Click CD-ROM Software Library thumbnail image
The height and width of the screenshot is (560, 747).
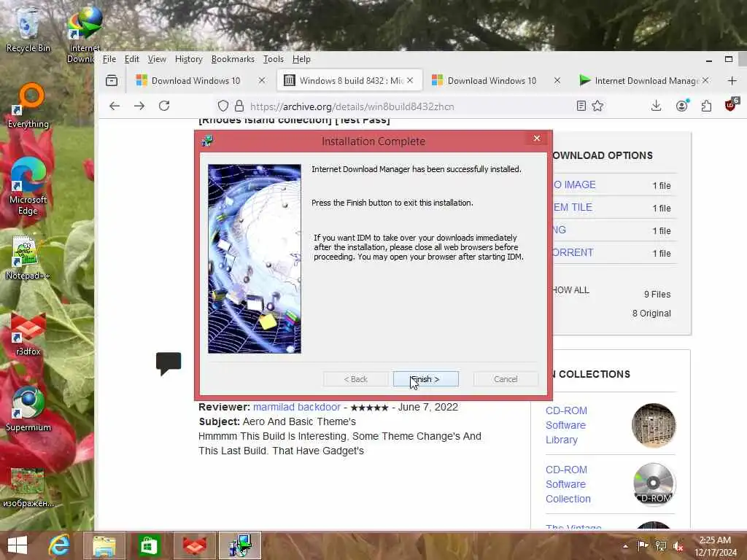click(654, 425)
